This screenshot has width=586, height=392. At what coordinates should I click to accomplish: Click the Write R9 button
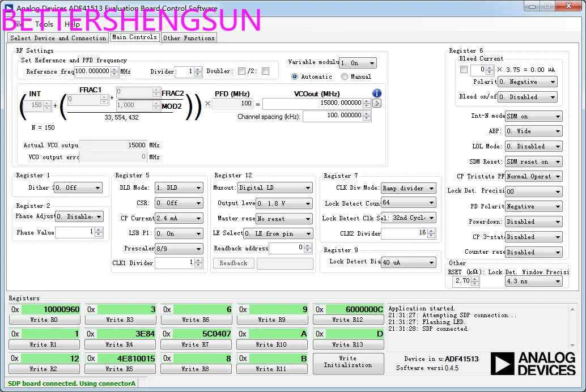(272, 320)
